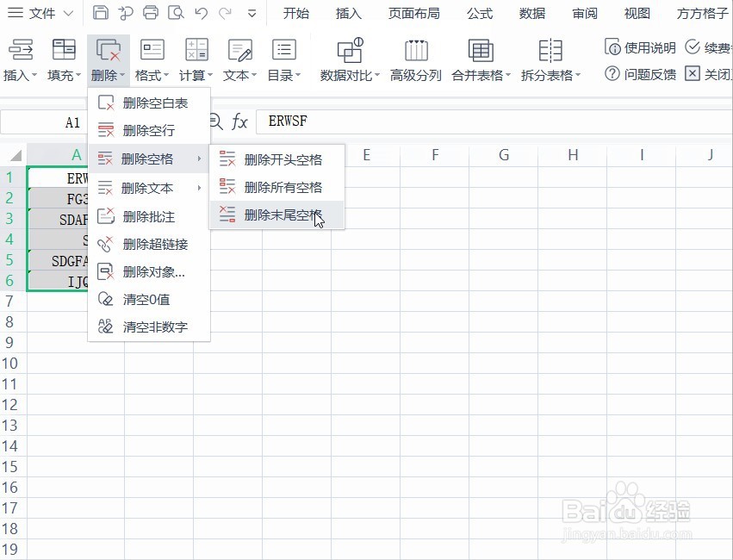Select 清空非数字 menu entry
Viewport: 733px width, 560px height.
(x=149, y=327)
